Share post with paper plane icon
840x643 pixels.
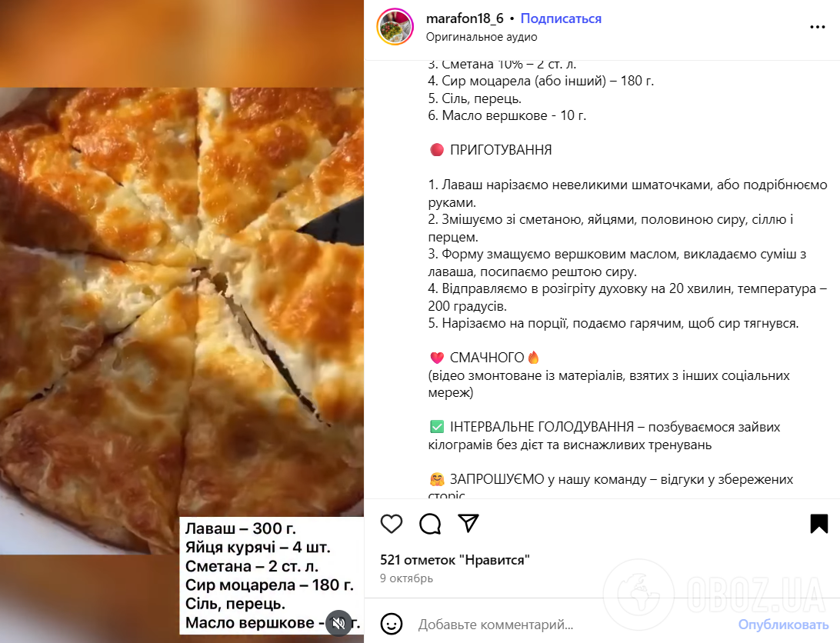coord(468,523)
